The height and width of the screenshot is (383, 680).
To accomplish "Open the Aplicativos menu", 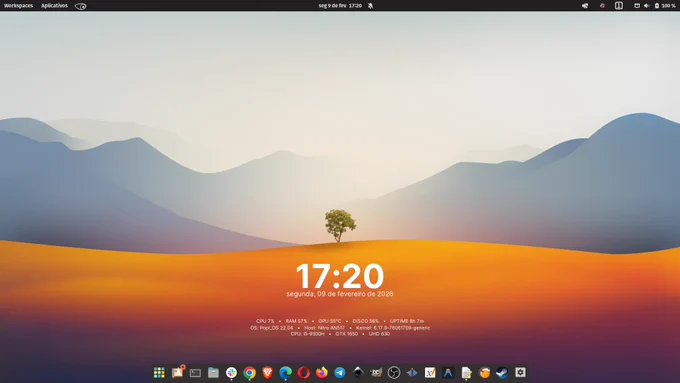I will click(54, 6).
